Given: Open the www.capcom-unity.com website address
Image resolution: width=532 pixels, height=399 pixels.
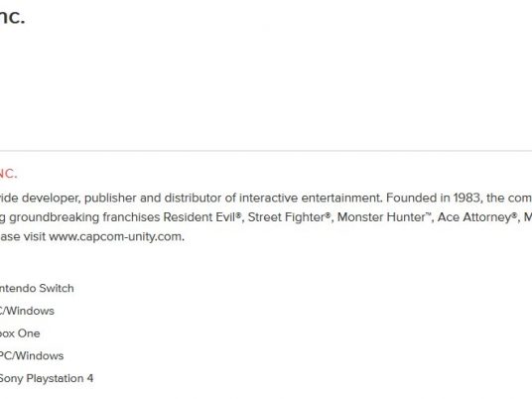Looking at the screenshot, I should point(116,236).
